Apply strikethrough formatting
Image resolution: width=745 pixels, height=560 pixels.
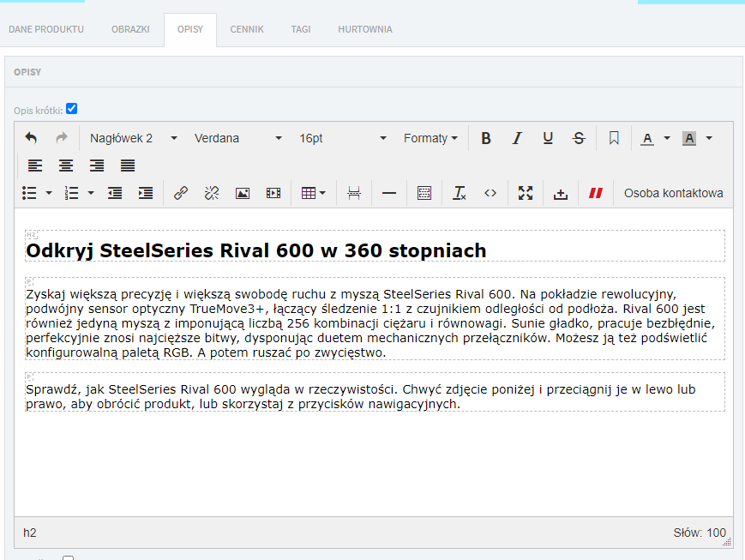coord(579,138)
